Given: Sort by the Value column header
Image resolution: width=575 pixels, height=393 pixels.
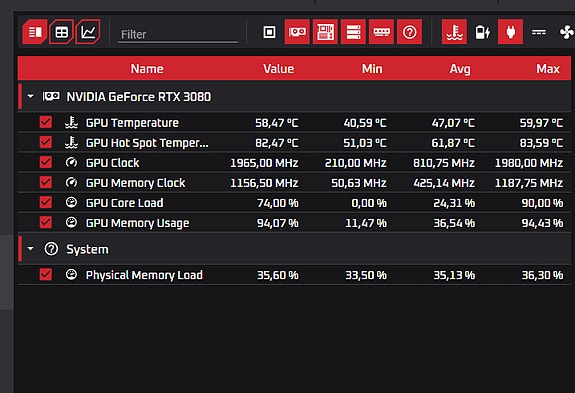Looking at the screenshot, I should 278,69.
